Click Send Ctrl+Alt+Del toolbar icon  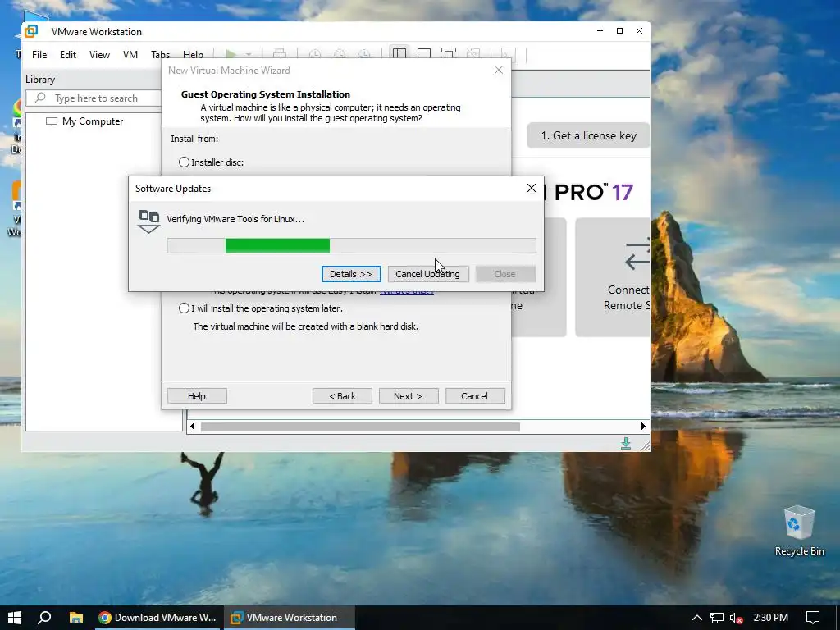tap(279, 53)
